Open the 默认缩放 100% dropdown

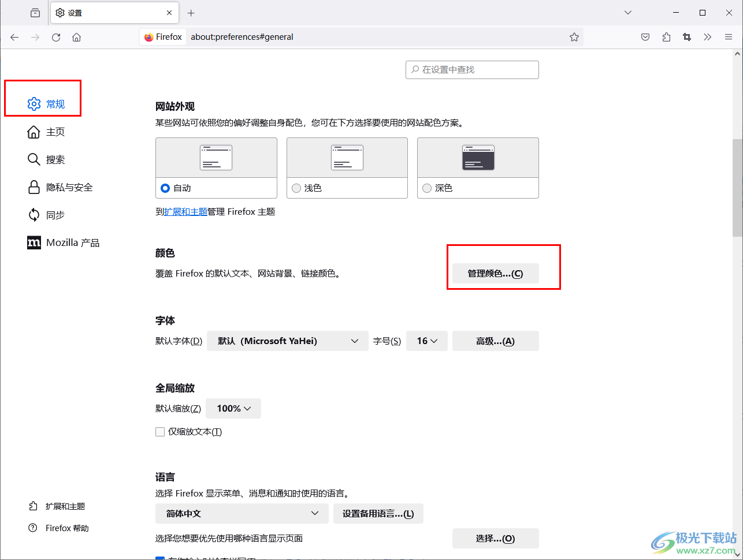233,409
